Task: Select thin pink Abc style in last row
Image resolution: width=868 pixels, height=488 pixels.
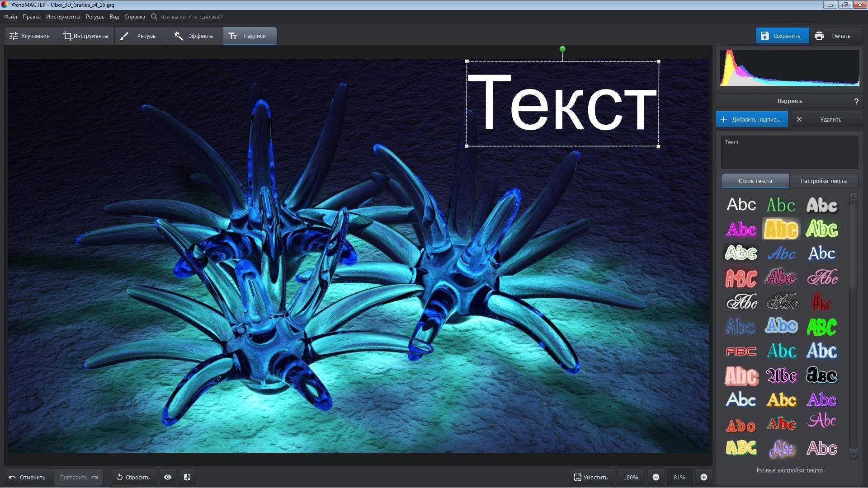Action: click(x=822, y=448)
